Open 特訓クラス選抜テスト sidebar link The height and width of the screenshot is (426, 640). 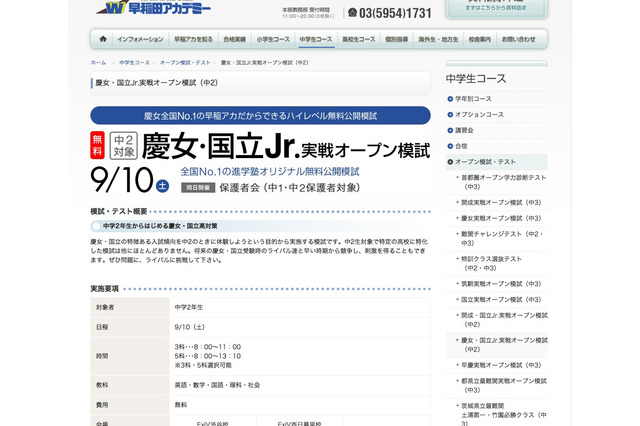[491, 263]
